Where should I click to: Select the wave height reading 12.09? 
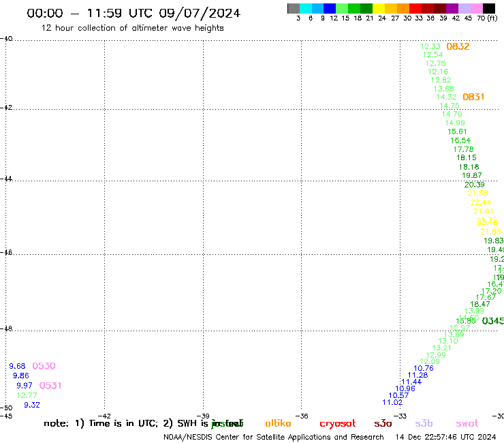tap(430, 361)
